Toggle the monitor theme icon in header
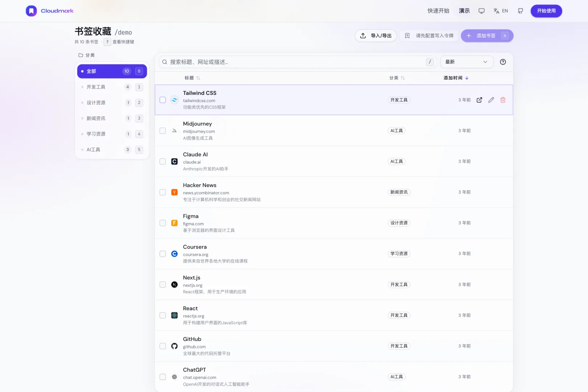The width and height of the screenshot is (588, 392). (481, 11)
